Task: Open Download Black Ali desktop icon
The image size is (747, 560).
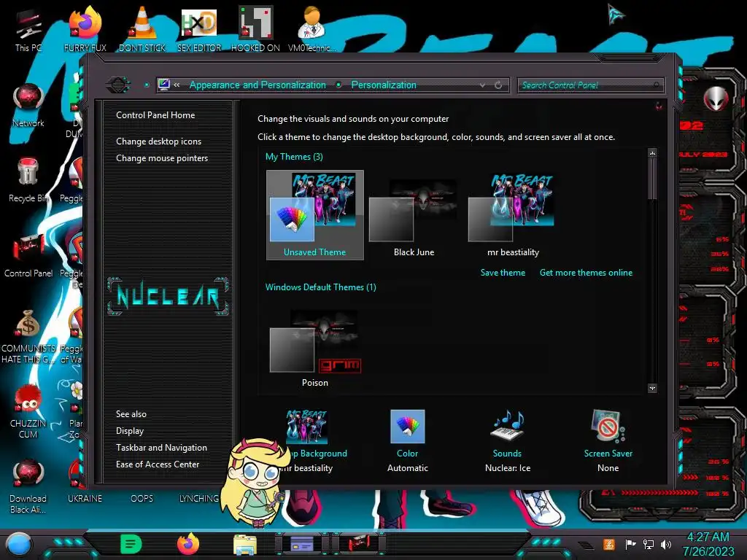Action: coord(28,486)
